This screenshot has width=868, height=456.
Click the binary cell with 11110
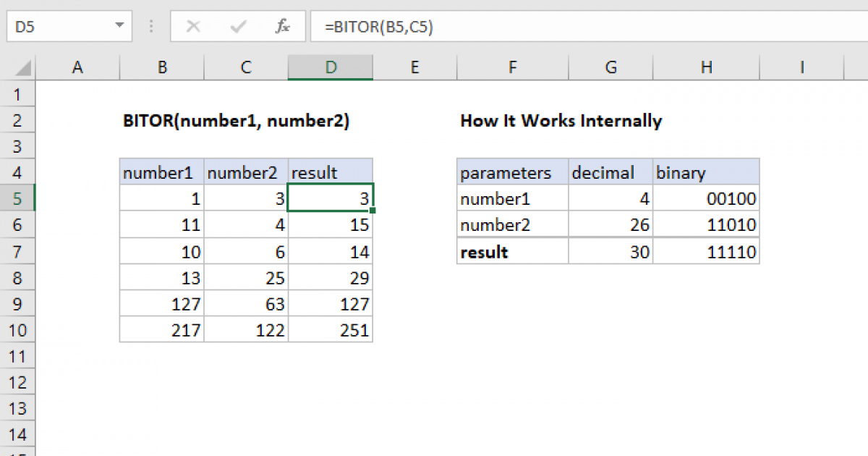(x=706, y=252)
